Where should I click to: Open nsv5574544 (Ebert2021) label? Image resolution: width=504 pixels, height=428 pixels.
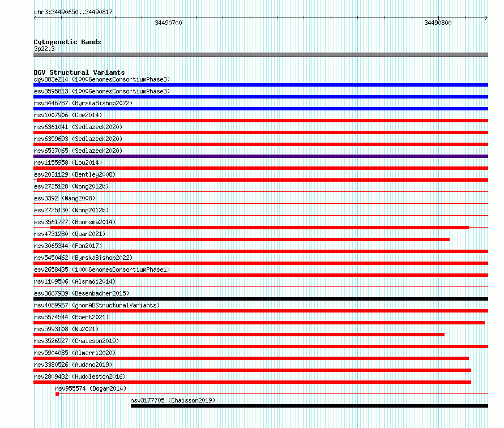click(71, 317)
